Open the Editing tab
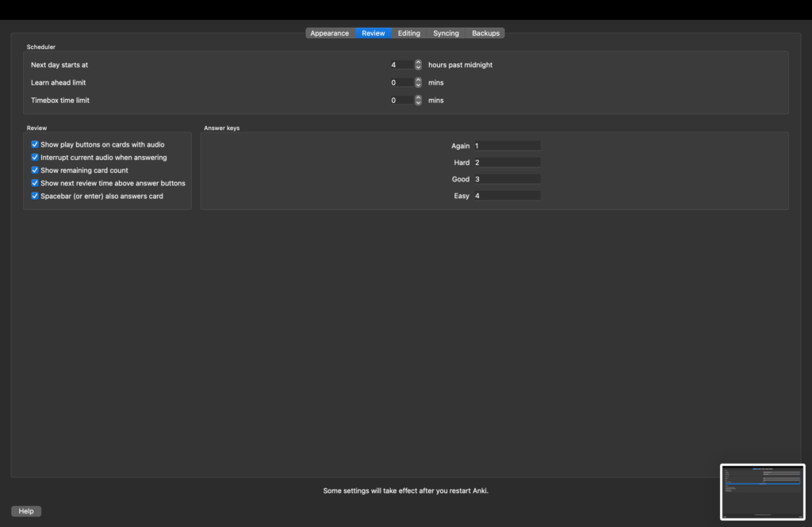Image resolution: width=812 pixels, height=527 pixels. click(x=408, y=33)
